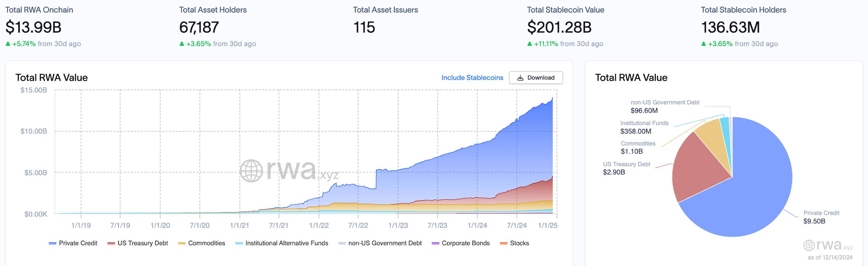This screenshot has height=266, width=868.
Task: Click the green arrow beside +11.11% stablecoin value change
Action: pos(529,44)
